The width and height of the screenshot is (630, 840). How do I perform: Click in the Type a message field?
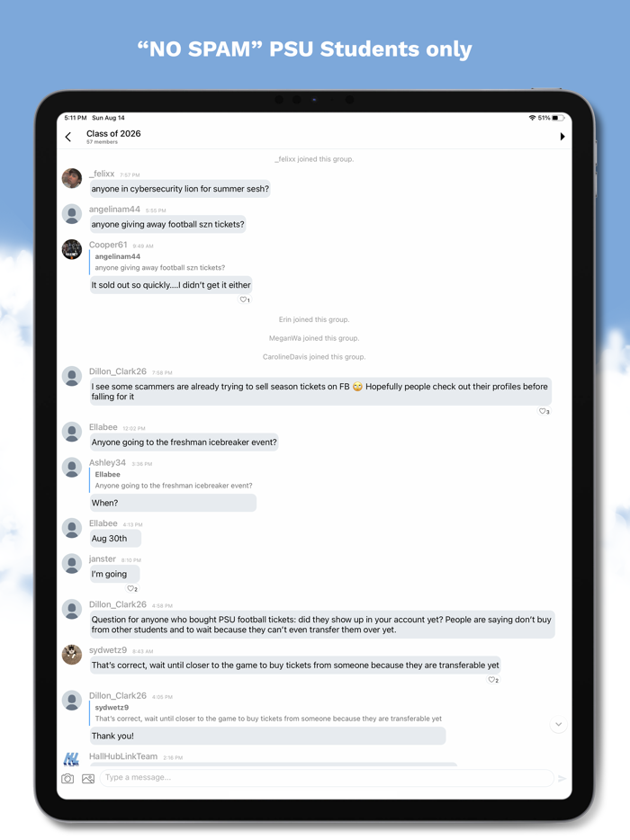[327, 778]
